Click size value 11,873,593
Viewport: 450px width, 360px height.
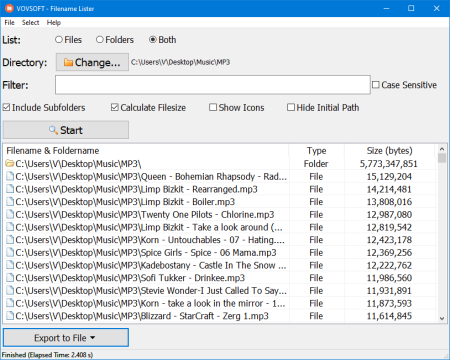pyautogui.click(x=389, y=303)
